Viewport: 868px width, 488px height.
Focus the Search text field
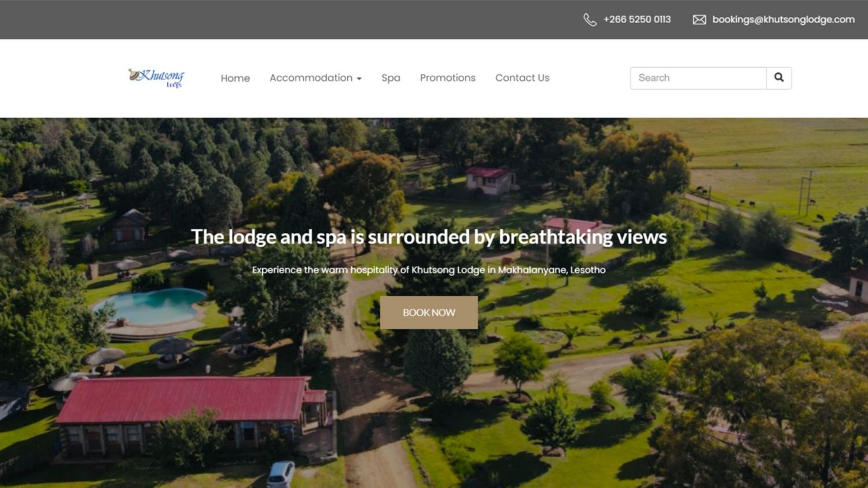698,78
